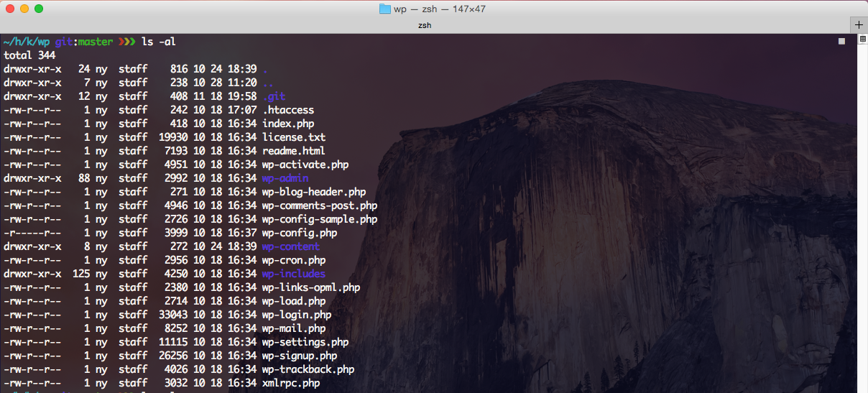Click the 'xmlrpc.php' file name
868x393 pixels.
291,383
